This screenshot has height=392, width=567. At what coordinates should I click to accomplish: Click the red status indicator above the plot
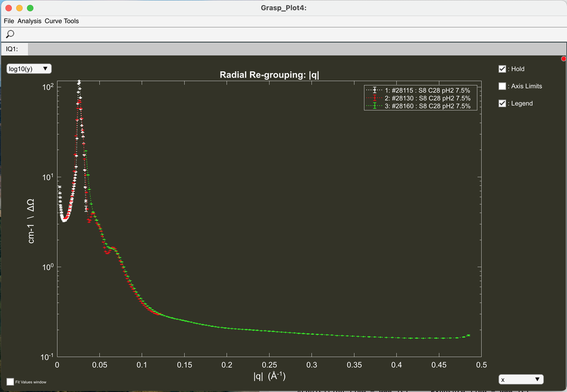(563, 58)
